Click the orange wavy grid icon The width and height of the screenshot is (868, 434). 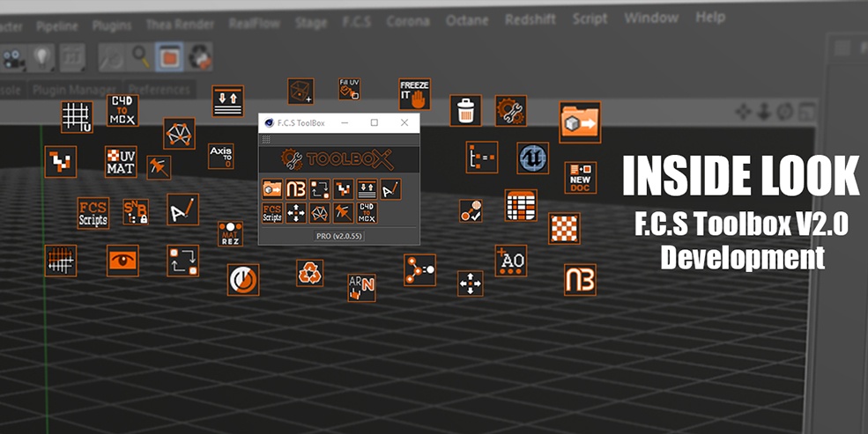[x=61, y=261]
